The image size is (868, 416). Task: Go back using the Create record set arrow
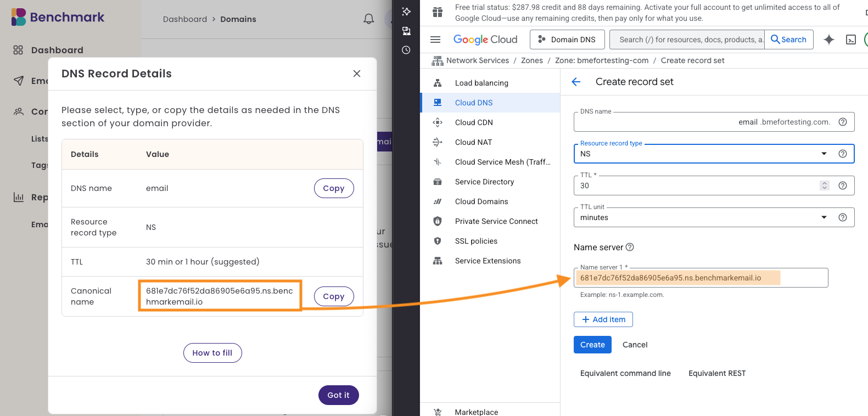[x=576, y=82]
